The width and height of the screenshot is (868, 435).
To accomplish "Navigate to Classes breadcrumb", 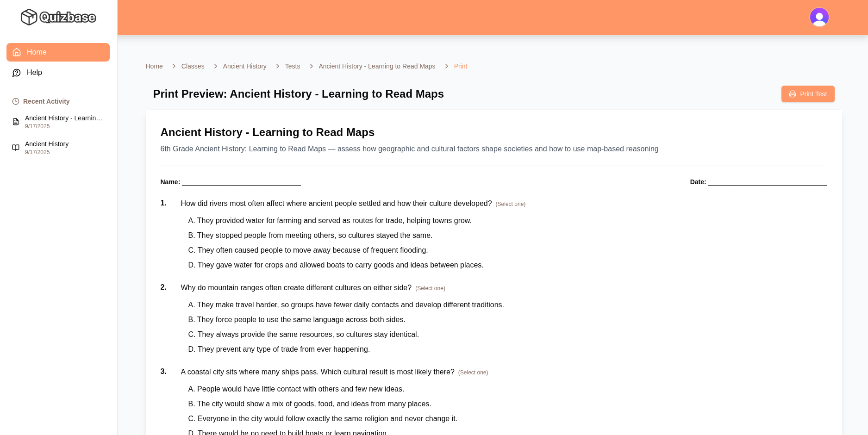I will click(193, 66).
